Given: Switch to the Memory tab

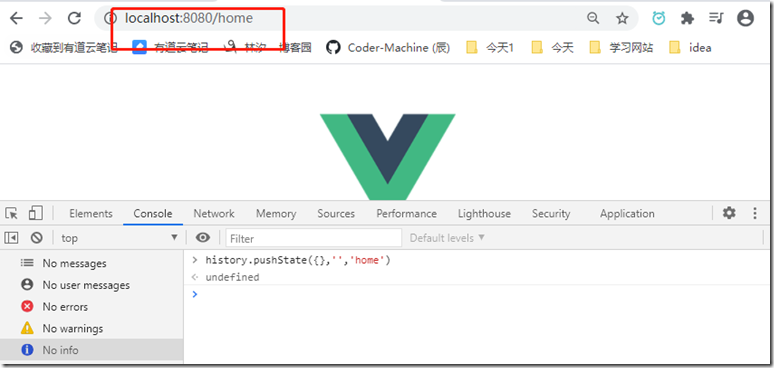Looking at the screenshot, I should click(276, 214).
